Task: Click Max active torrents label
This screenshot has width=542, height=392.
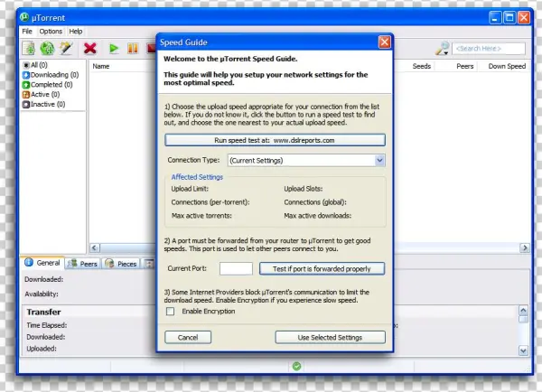Action: [201, 216]
